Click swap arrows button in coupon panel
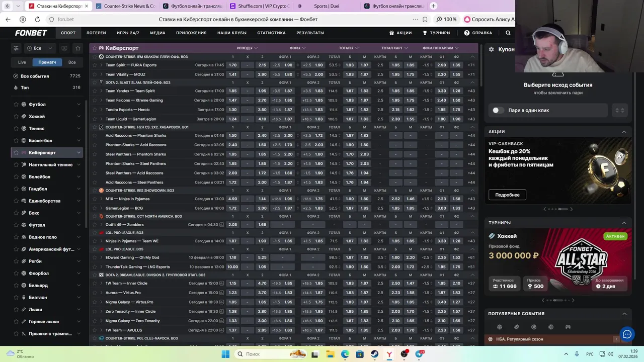The width and height of the screenshot is (644, 362). (620, 110)
